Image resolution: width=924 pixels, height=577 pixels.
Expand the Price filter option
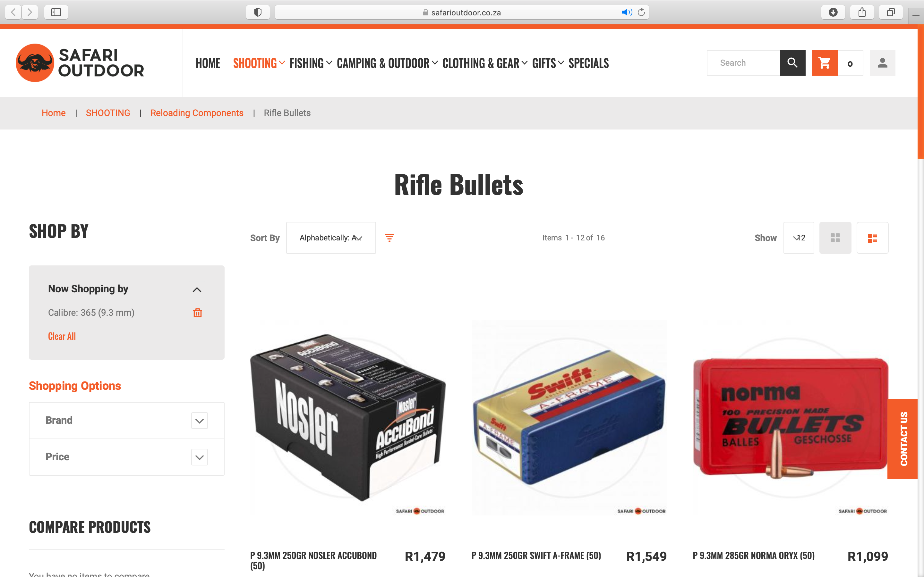(126, 457)
